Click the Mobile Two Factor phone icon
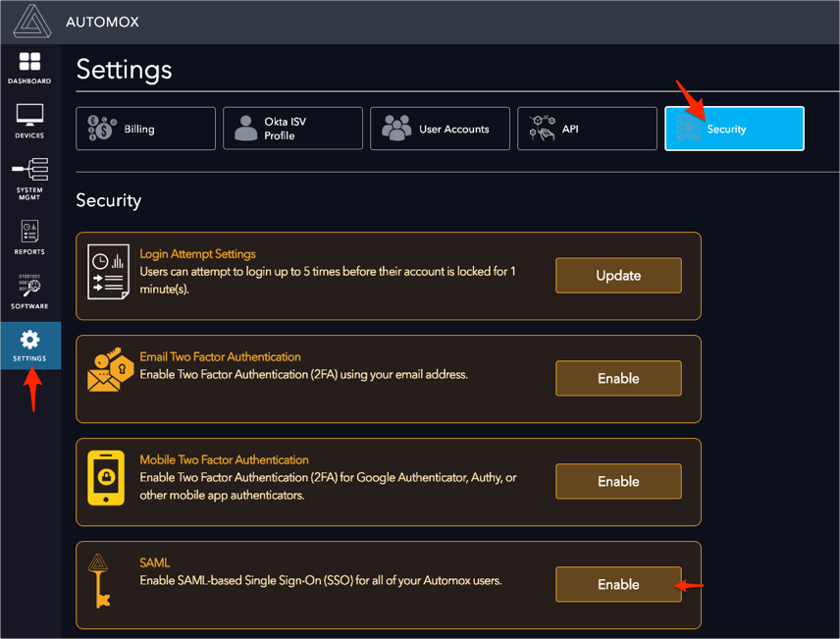 pyautogui.click(x=106, y=478)
